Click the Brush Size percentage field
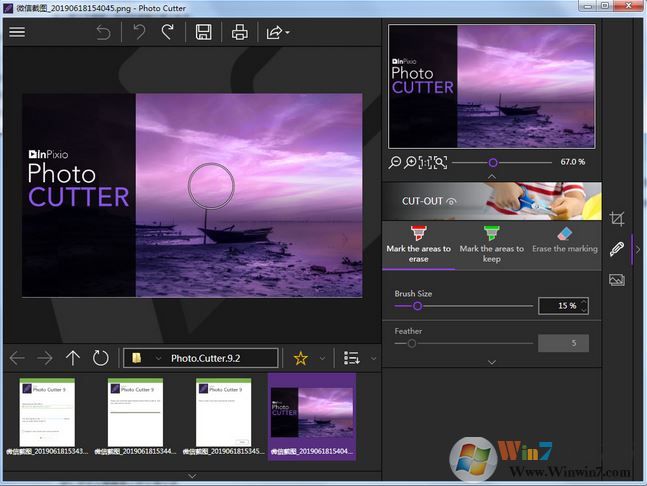Viewport: 647px width, 486px height. pos(558,306)
